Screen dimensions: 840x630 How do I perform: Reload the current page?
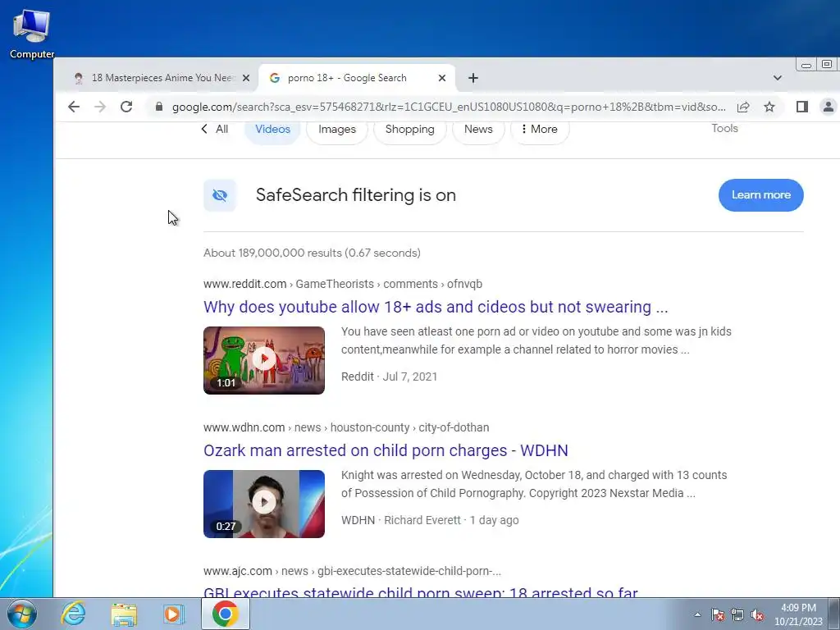(x=126, y=107)
